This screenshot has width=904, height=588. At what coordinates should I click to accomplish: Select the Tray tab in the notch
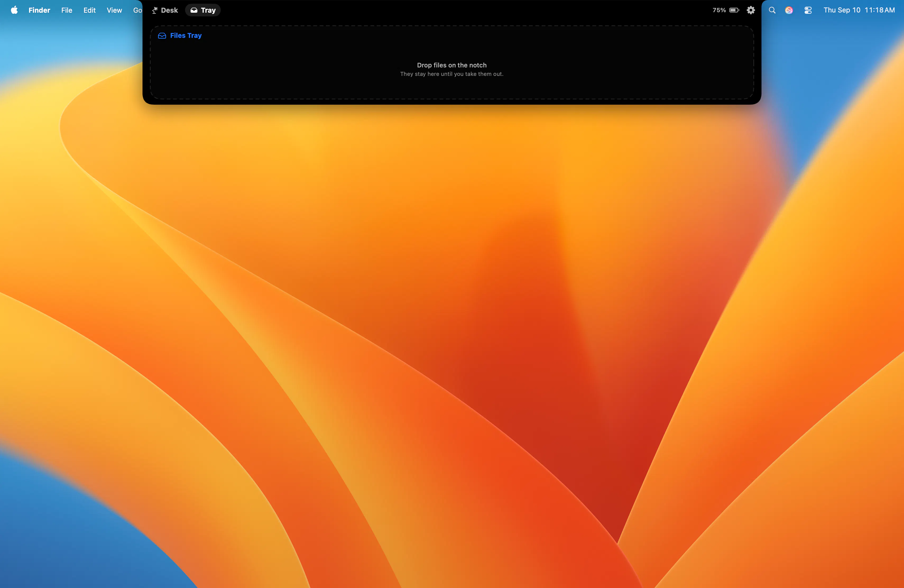[x=203, y=10]
